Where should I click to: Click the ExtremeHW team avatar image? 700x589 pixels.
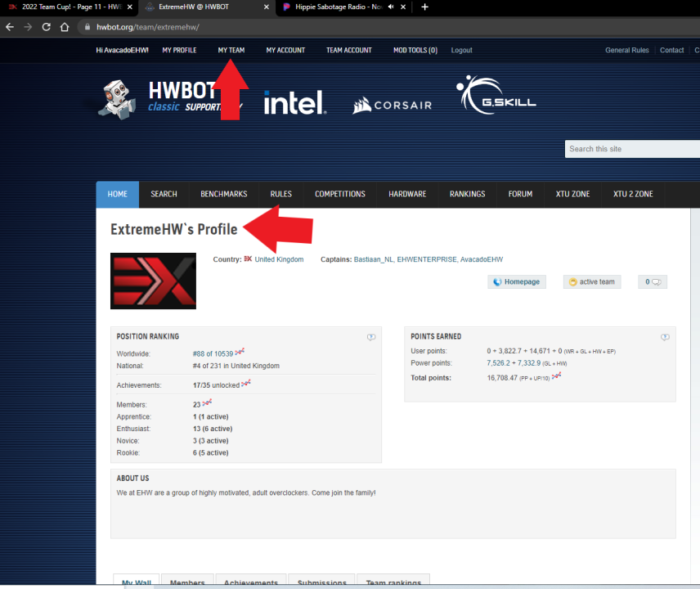153,281
